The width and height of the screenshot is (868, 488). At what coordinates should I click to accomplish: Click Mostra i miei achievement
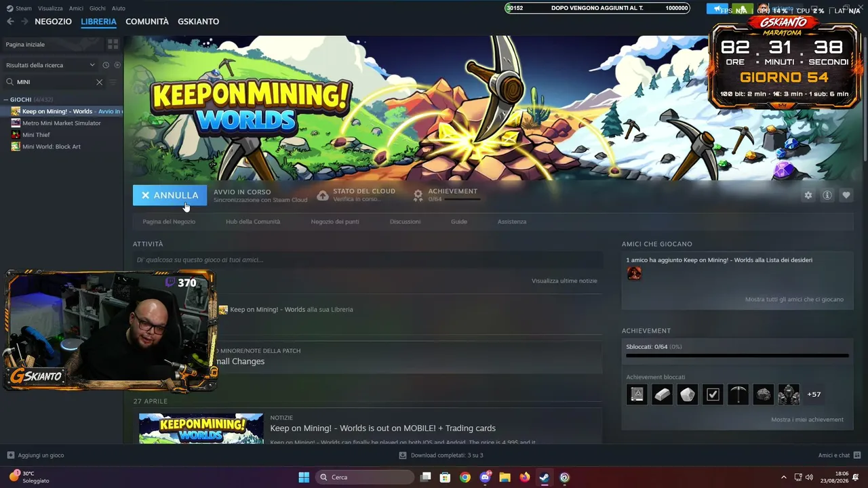(x=807, y=420)
